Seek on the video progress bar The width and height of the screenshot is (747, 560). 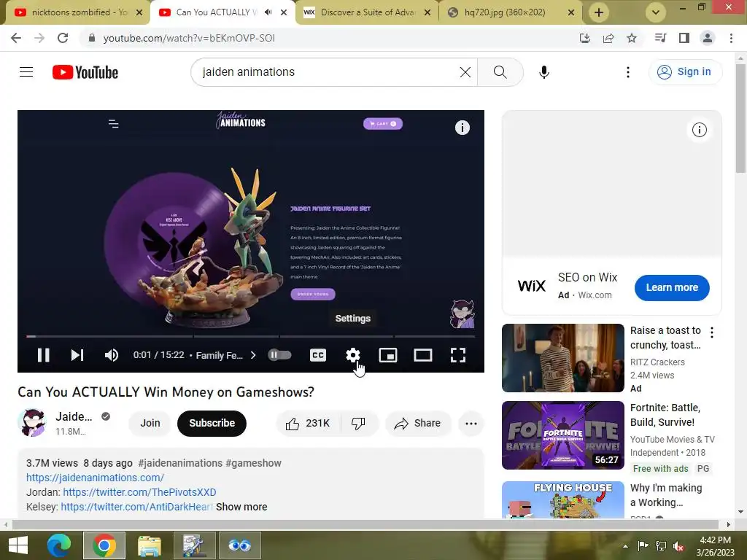point(251,336)
